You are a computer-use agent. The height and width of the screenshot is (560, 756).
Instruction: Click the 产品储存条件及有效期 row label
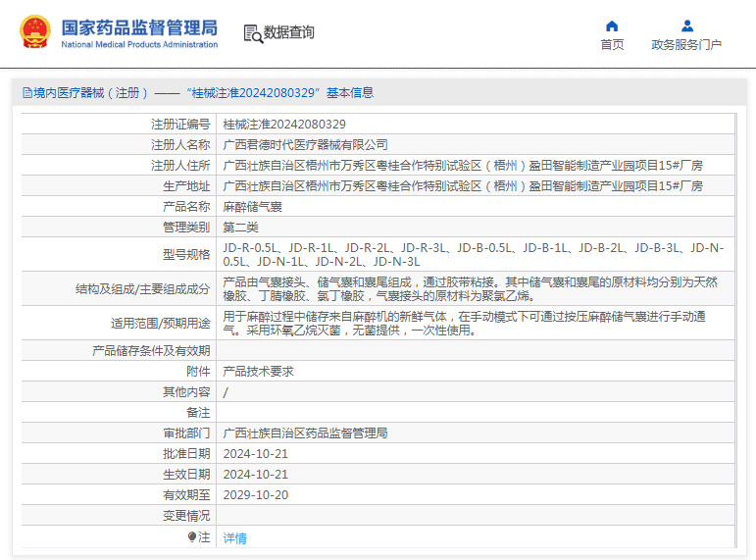tap(151, 351)
